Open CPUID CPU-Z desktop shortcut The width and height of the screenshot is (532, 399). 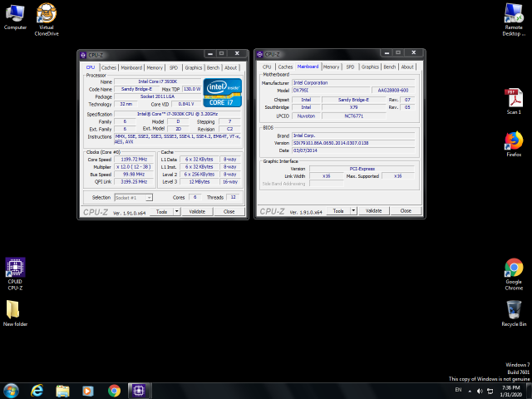[x=15, y=273]
